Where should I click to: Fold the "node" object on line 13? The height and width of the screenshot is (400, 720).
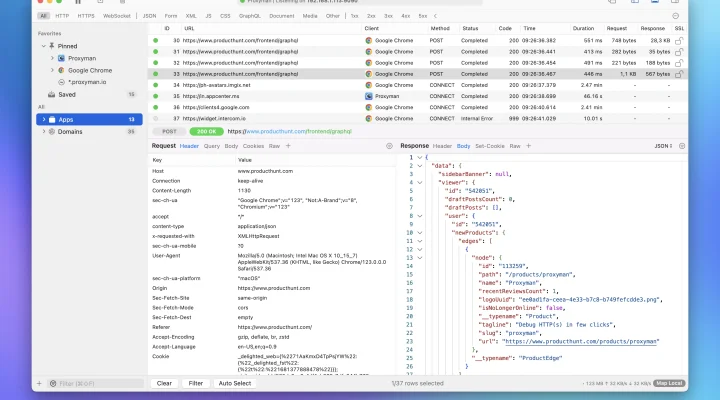point(420,258)
